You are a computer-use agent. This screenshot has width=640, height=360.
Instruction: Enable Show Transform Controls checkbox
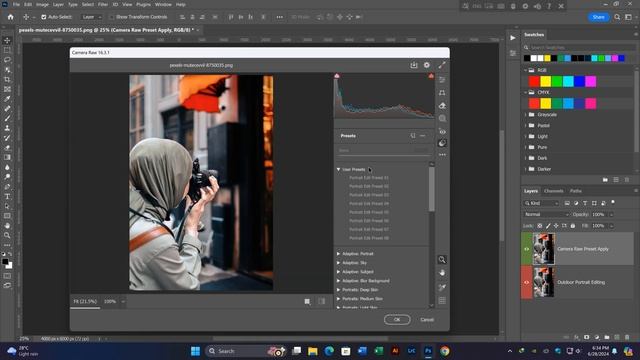pos(111,17)
